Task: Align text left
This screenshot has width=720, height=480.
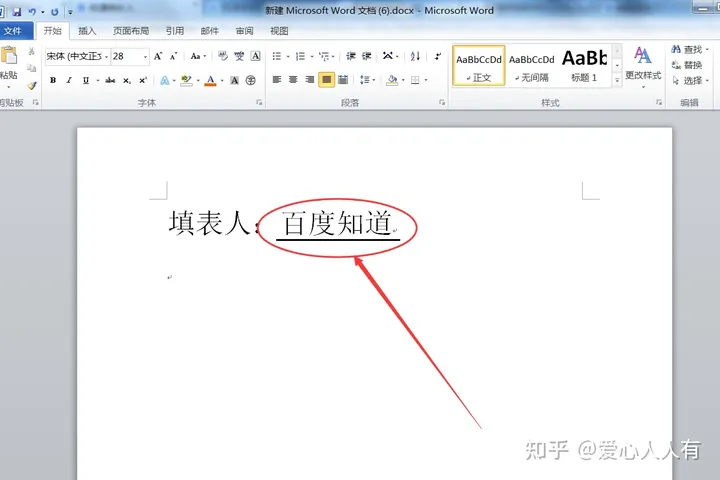Action: [277, 80]
